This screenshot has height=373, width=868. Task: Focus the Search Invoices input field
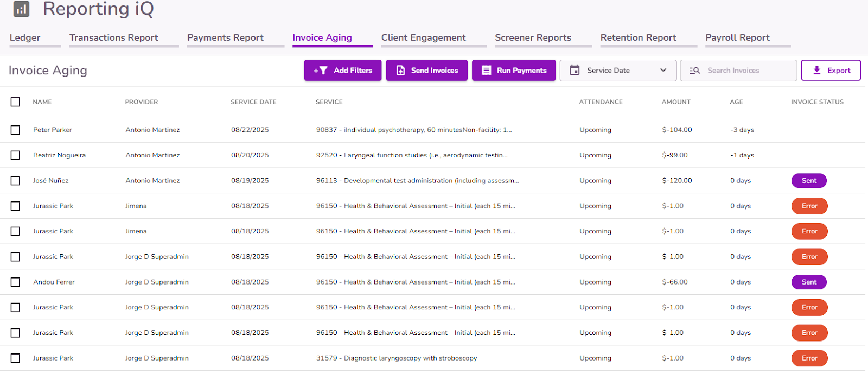tap(738, 71)
